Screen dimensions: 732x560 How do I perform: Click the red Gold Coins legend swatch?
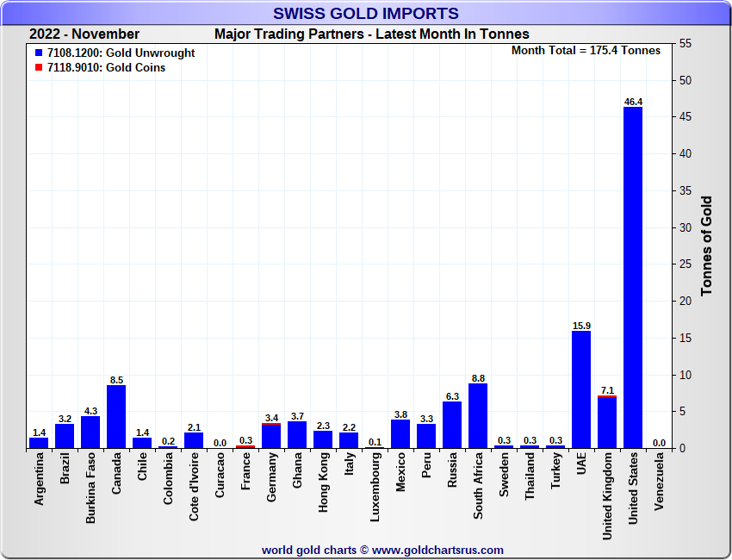point(39,67)
